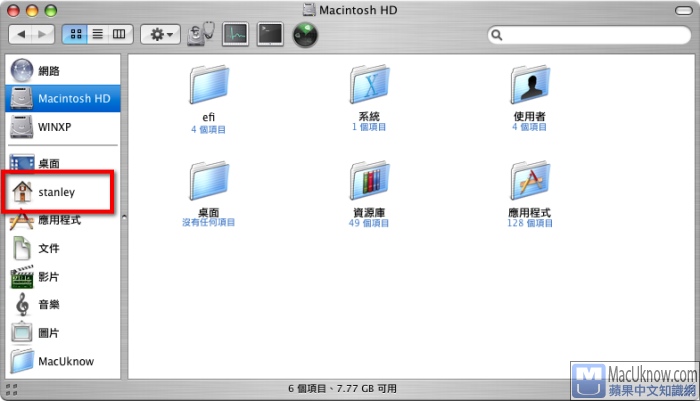Select the 應用程式 folder in the main pane
This screenshot has height=401, width=700.
(529, 181)
